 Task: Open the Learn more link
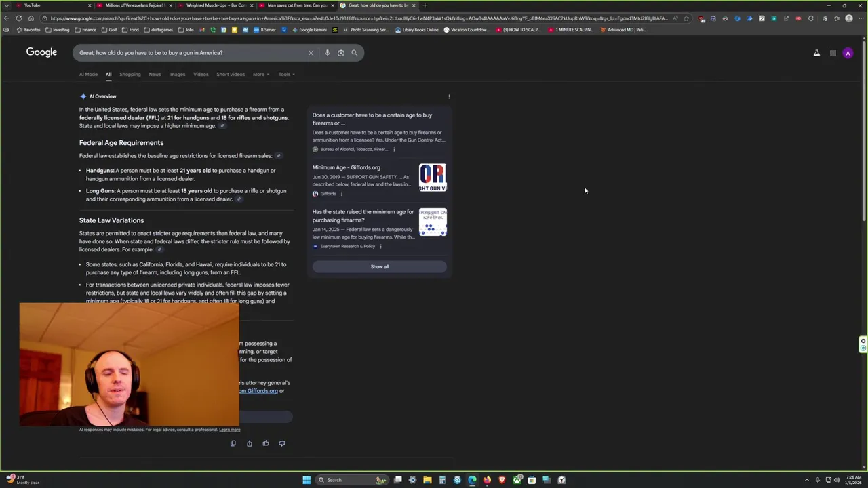(230, 430)
